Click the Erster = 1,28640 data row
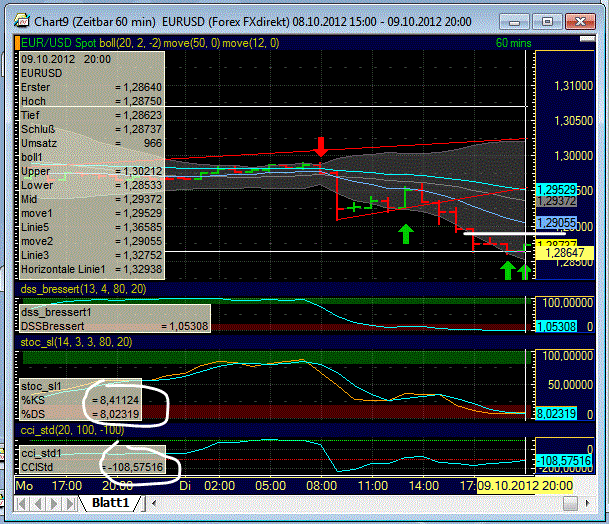This screenshot has width=609, height=524. (x=91, y=87)
